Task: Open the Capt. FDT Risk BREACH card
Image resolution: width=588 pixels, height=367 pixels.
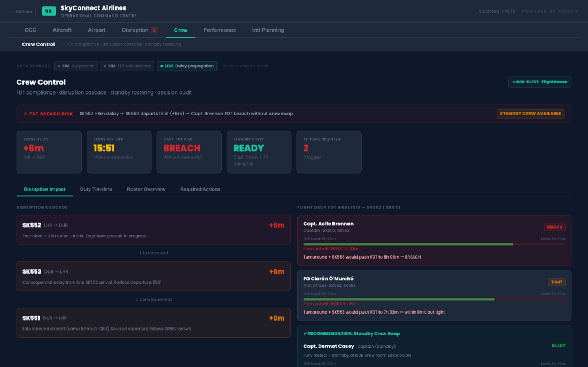Action: coord(189,152)
